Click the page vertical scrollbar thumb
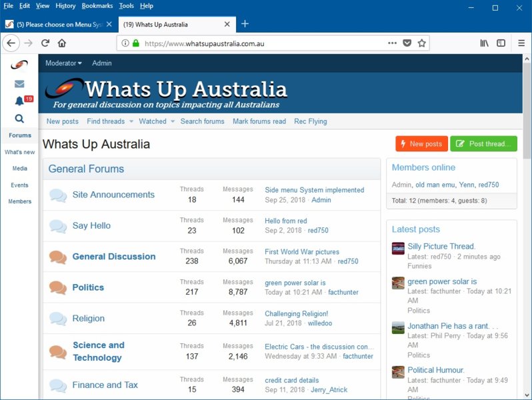 (527, 112)
